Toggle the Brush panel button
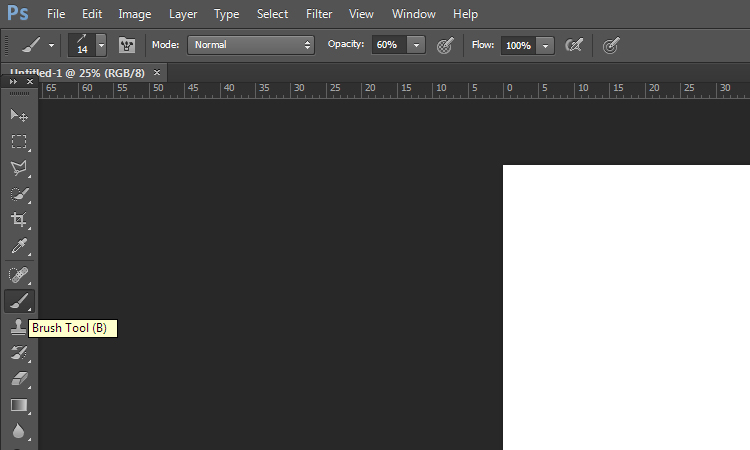This screenshot has height=450, width=750. click(127, 45)
